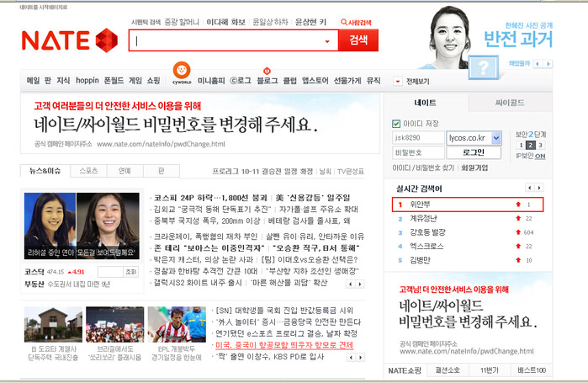Open 사람검색 people search link
This screenshot has height=383, width=588.
tap(356, 23)
